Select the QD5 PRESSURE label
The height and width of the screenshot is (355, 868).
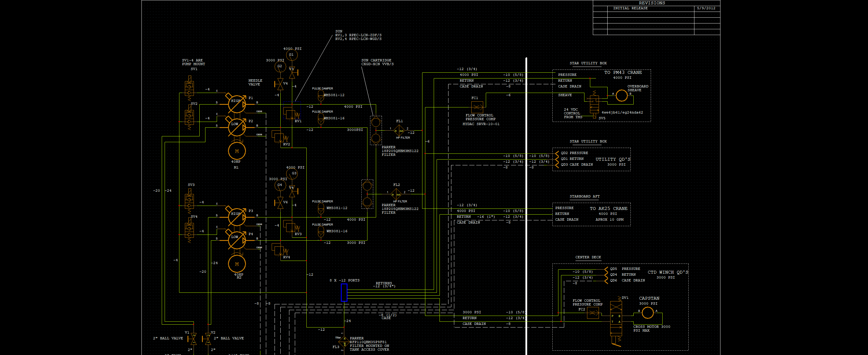pos(625,269)
